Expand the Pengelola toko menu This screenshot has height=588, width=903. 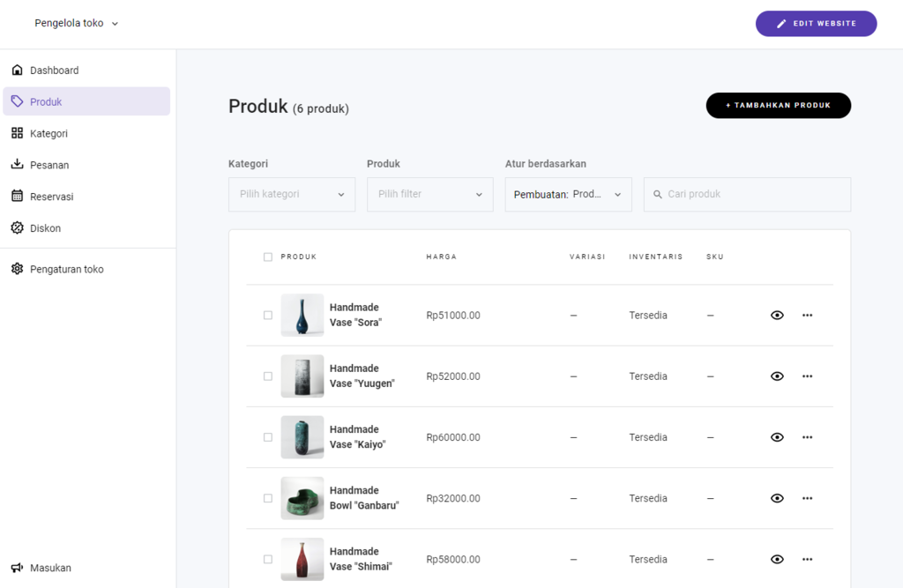point(77,24)
